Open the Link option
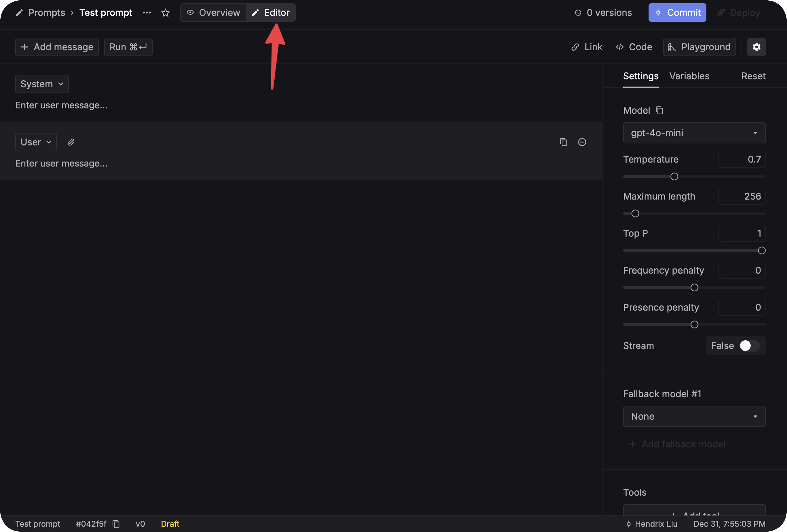Screen dimensions: 787x532 (586, 47)
